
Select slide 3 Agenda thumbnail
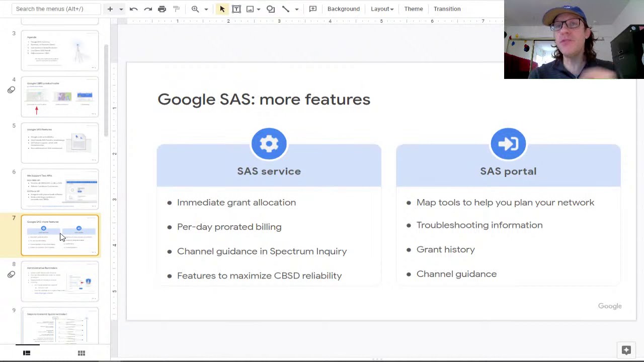tap(60, 50)
